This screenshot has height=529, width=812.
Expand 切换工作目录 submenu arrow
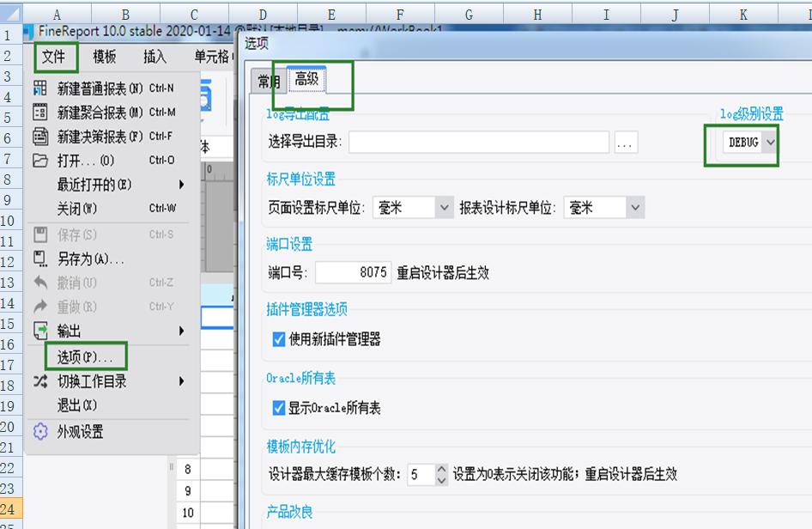pyautogui.click(x=181, y=381)
